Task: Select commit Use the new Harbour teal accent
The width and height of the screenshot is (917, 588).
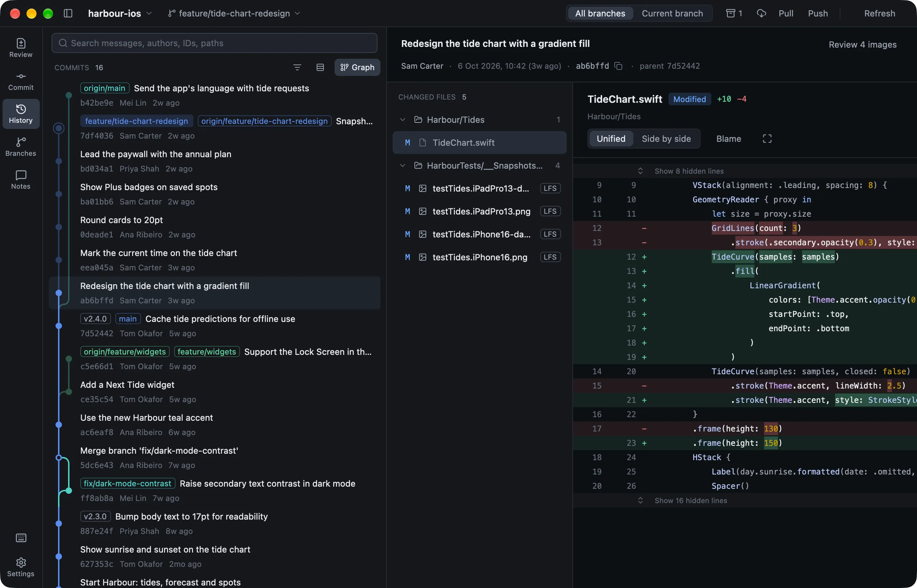Action: 215,425
